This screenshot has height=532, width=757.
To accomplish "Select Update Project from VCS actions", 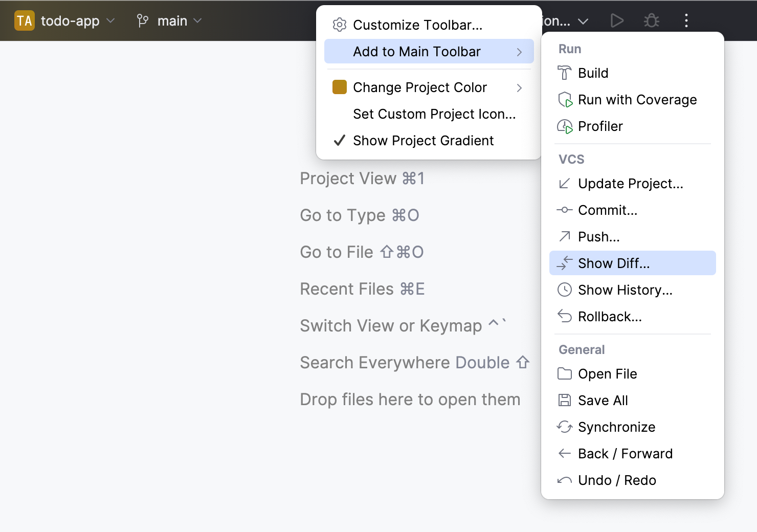I will [630, 183].
